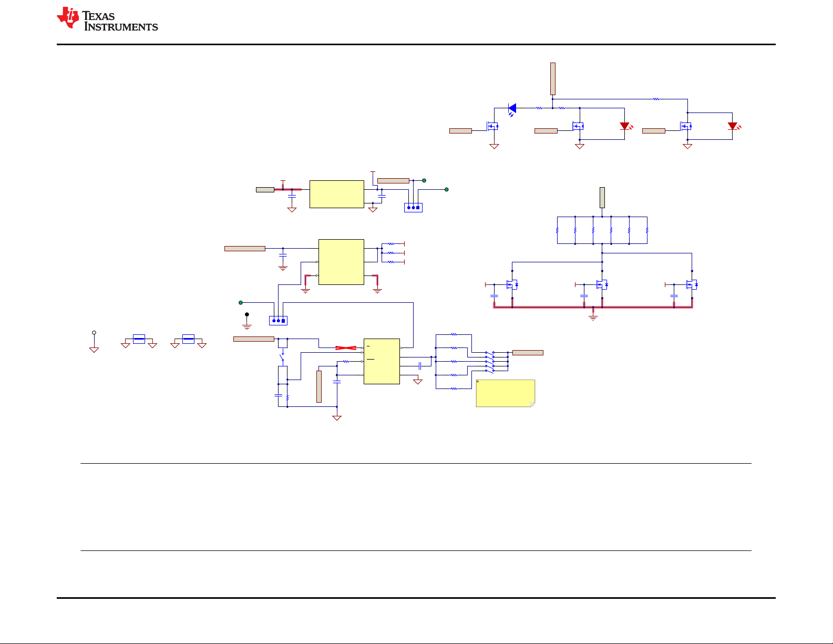
Task: Select the middle yellow IC block
Action: [341, 262]
